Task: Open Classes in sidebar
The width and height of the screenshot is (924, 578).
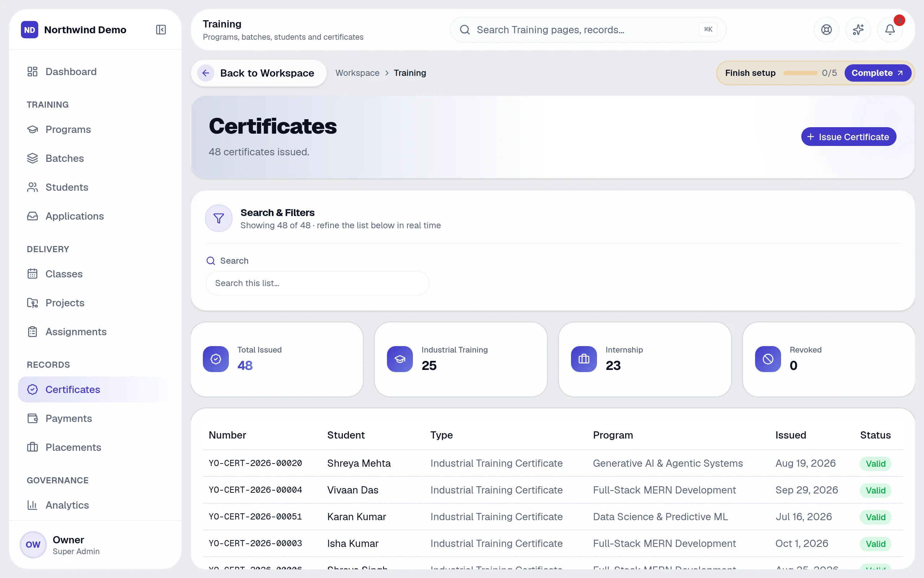Action: 95,274
